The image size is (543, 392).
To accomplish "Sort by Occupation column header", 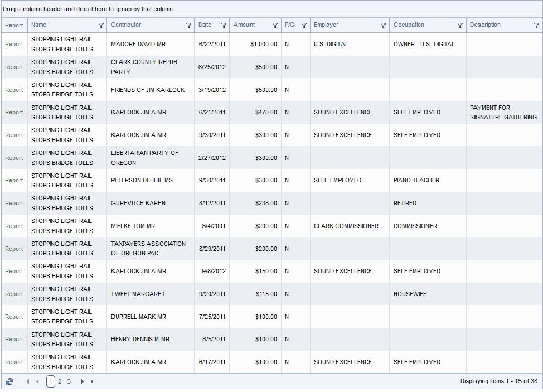I will (x=409, y=25).
